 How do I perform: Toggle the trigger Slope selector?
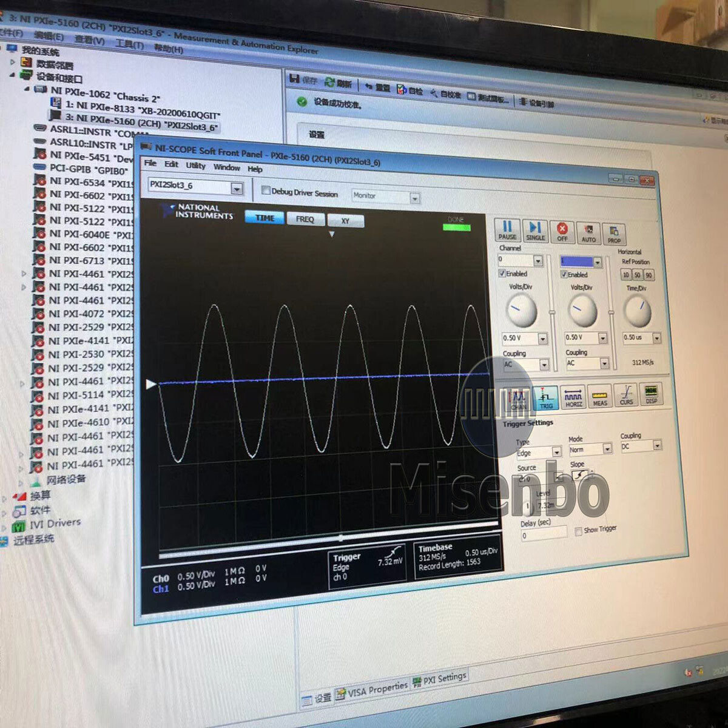579,476
